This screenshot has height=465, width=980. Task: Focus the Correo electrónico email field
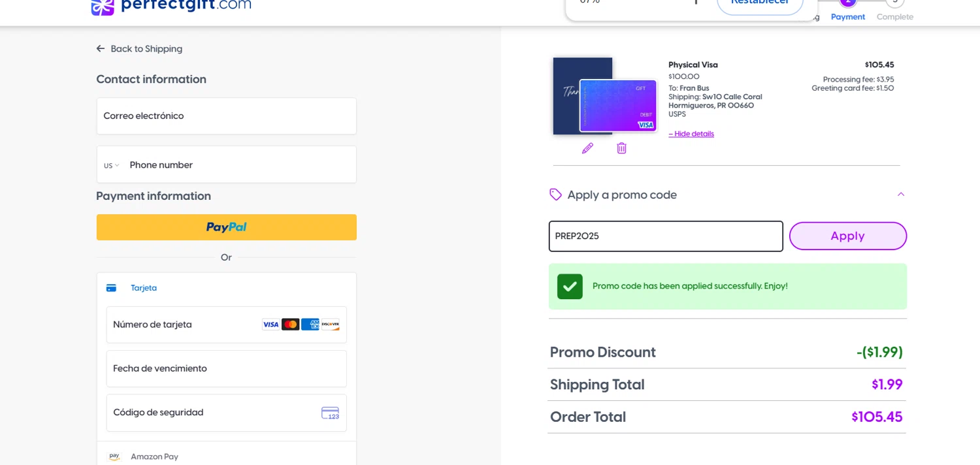[x=227, y=116]
